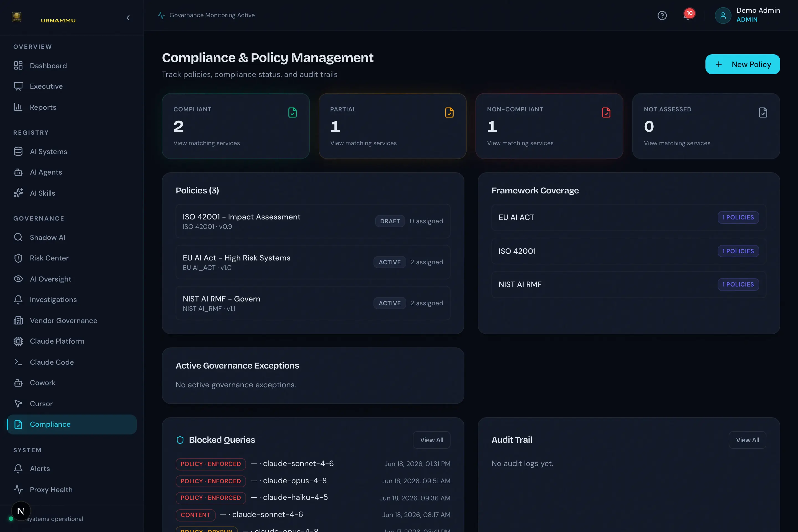Open the Demo Admin user avatar

(723, 15)
